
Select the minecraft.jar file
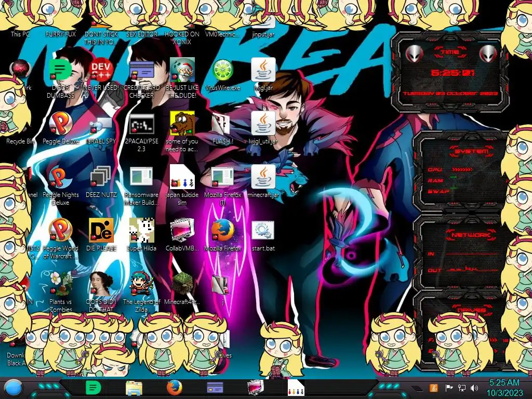pyautogui.click(x=263, y=177)
